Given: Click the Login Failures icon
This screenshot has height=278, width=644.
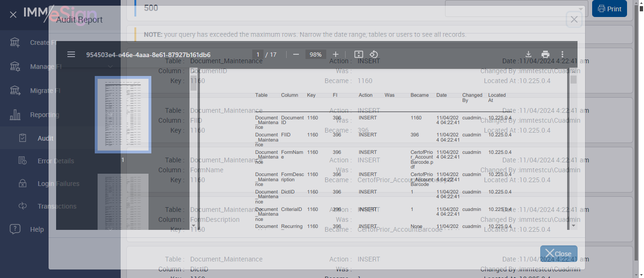Looking at the screenshot, I should pyautogui.click(x=22, y=184).
